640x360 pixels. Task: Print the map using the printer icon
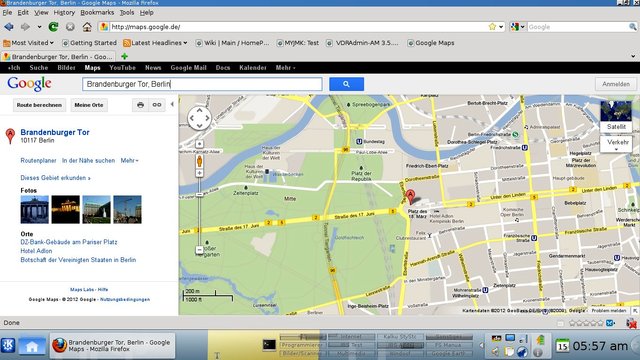click(x=140, y=105)
